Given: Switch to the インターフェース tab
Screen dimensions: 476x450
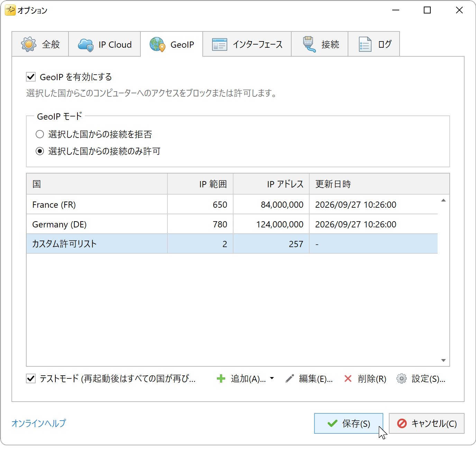Looking at the screenshot, I should click(247, 44).
